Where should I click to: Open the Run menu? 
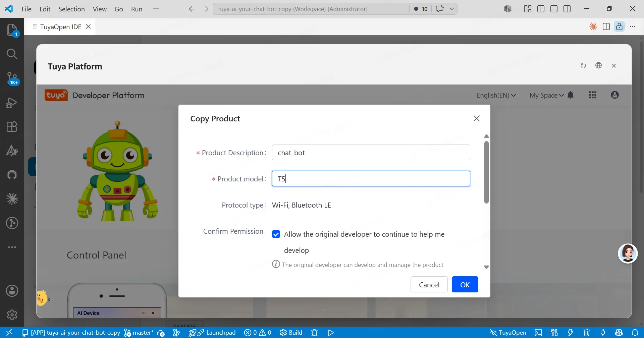(137, 9)
